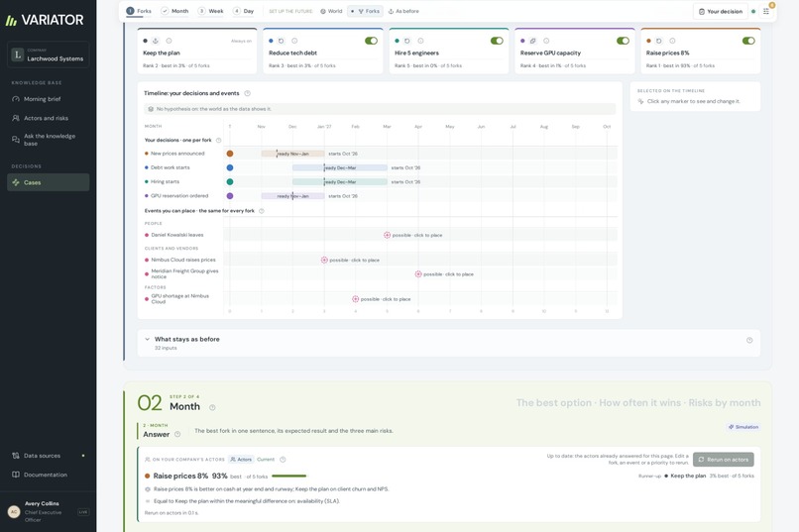
Task: Select the Forks setup option in top bar
Action: click(366, 11)
